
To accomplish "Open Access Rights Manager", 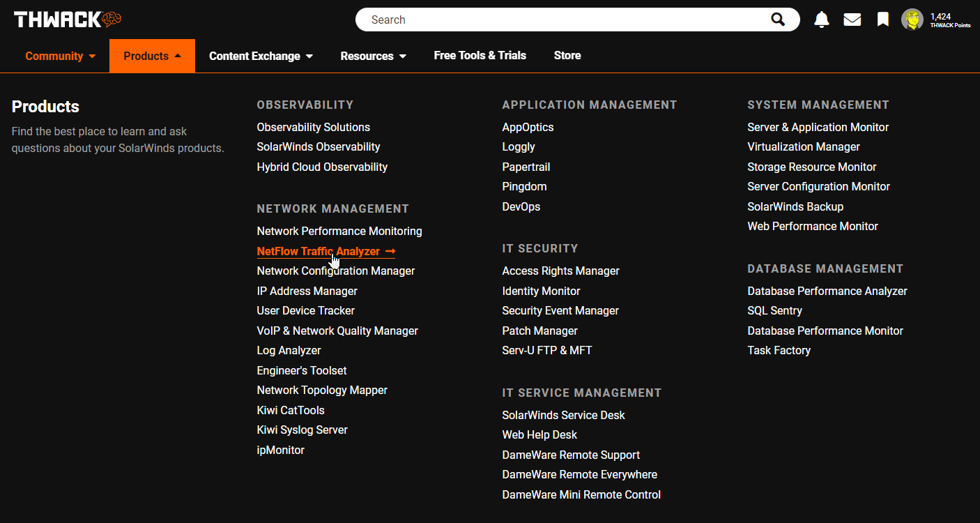I will click(x=560, y=271).
